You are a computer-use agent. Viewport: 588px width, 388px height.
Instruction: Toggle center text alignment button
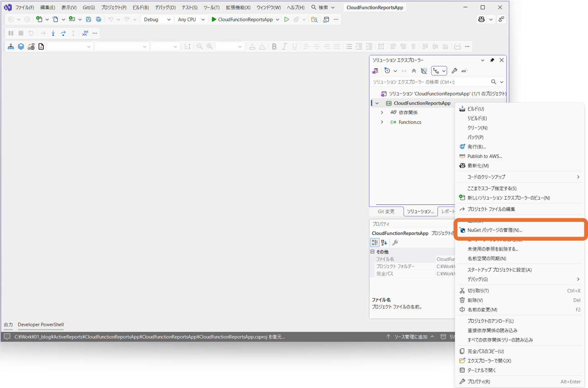coord(316,47)
